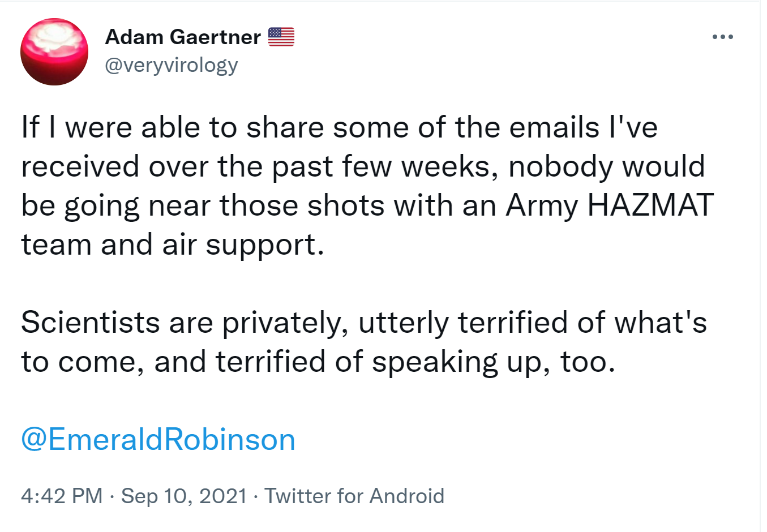
Task: Click the word "emails" in the tweet
Action: (x=554, y=127)
